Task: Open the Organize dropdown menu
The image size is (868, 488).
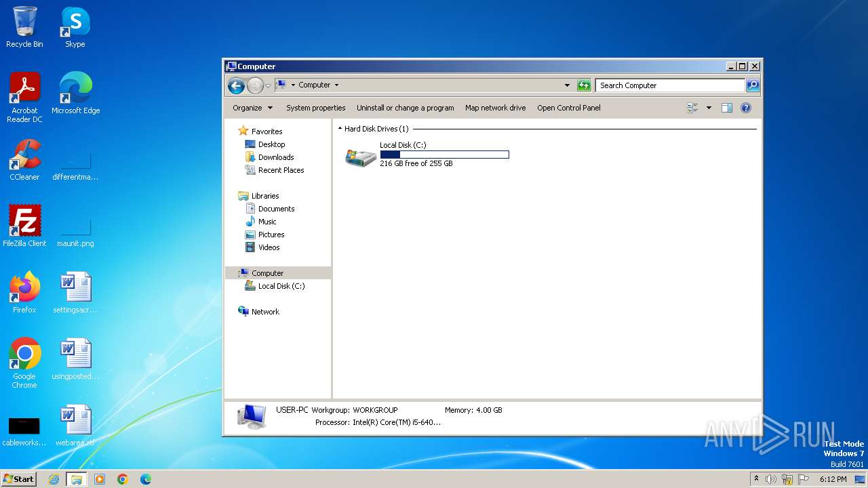Action: (x=252, y=108)
